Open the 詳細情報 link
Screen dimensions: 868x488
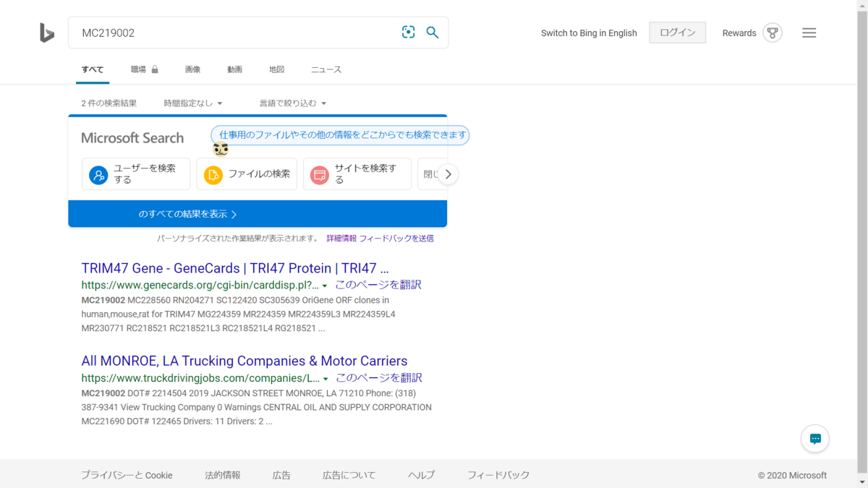(x=341, y=238)
